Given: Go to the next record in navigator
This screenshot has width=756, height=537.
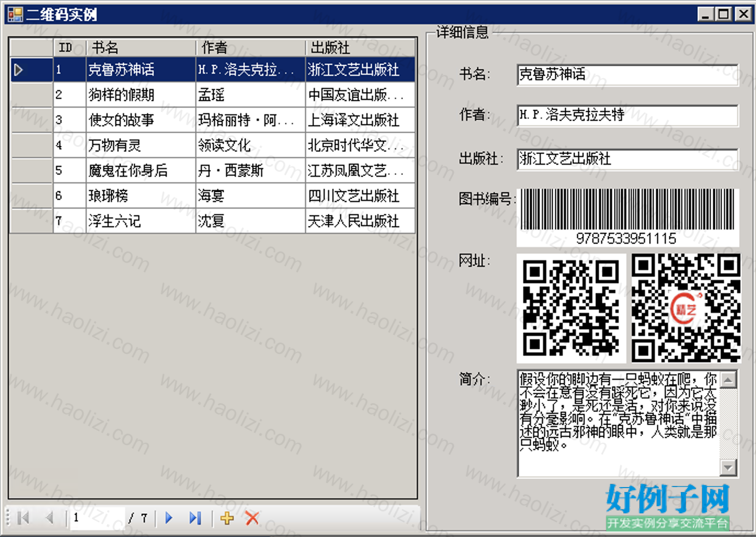Looking at the screenshot, I should tap(169, 518).
